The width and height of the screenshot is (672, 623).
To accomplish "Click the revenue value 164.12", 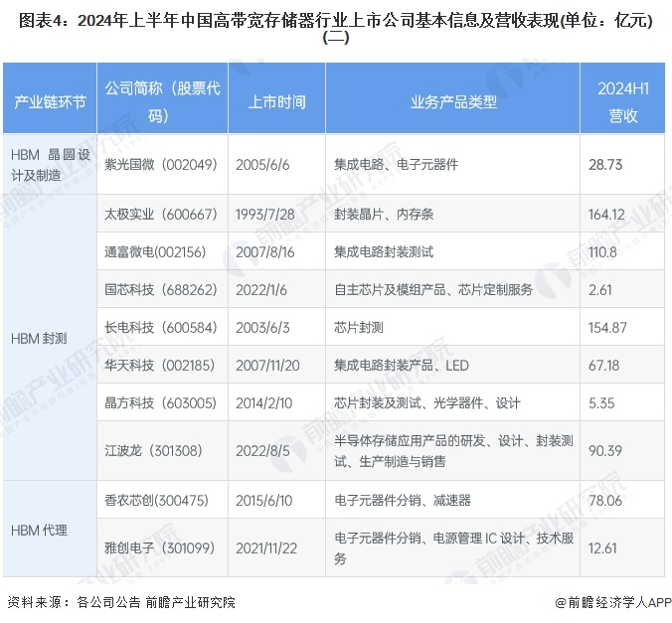I will (606, 214).
